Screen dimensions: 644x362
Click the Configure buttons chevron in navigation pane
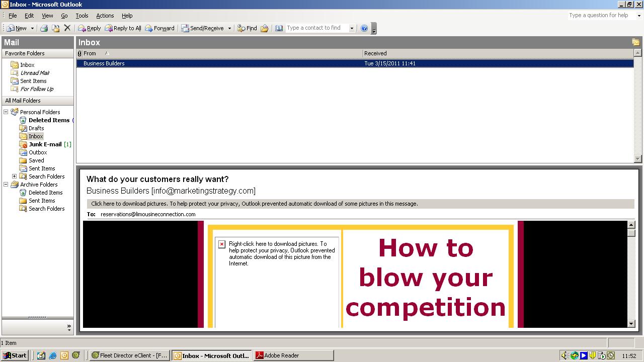[x=69, y=327]
